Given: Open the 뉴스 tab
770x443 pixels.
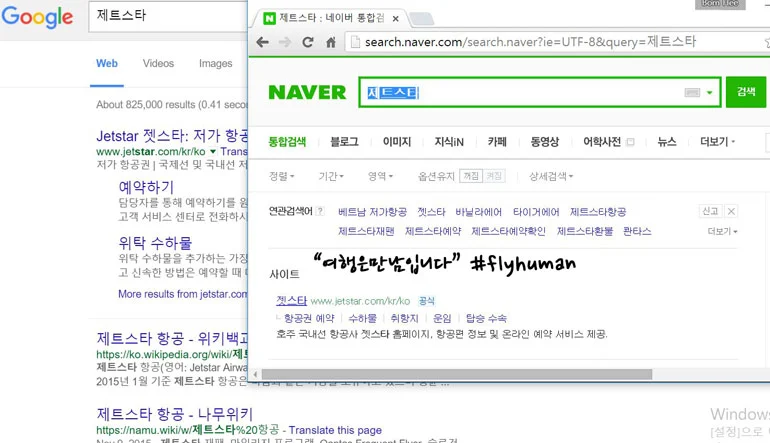Looking at the screenshot, I should (x=667, y=142).
